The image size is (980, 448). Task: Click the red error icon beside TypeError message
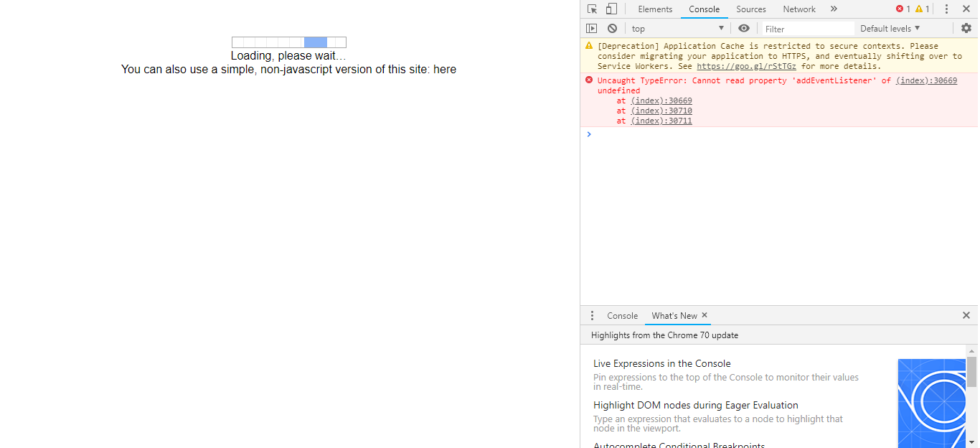tap(589, 80)
